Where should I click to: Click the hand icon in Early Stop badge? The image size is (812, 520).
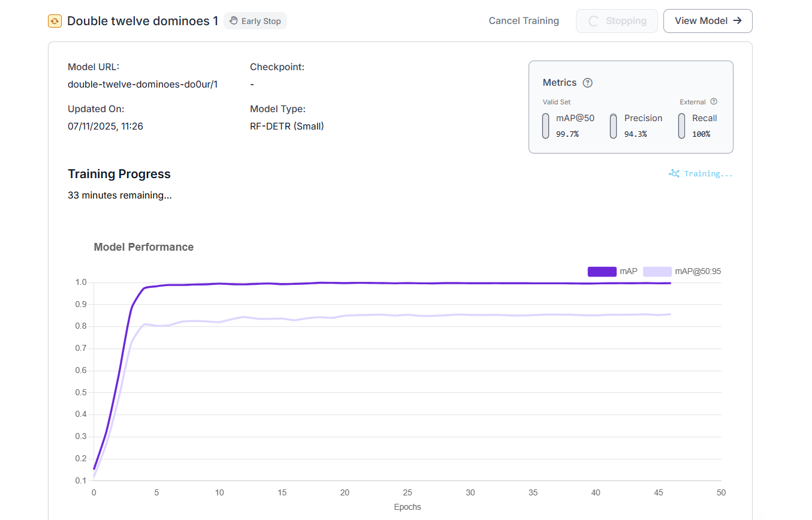point(234,21)
